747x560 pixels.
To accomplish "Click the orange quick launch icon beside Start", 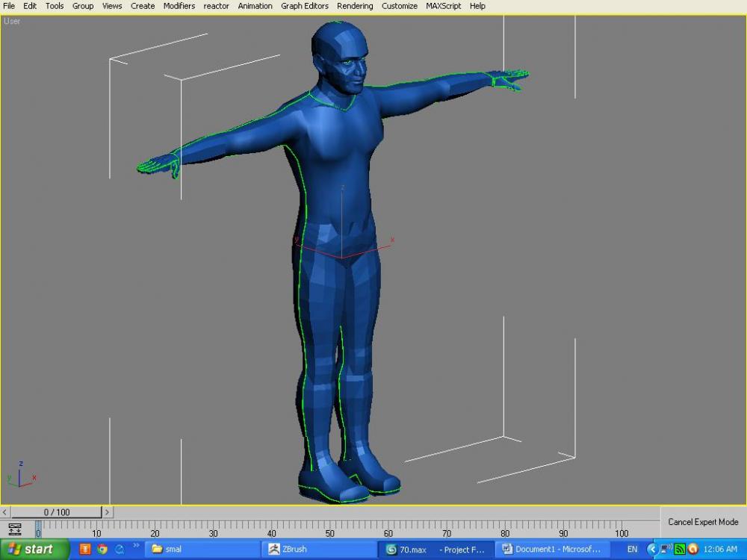I will (x=85, y=549).
